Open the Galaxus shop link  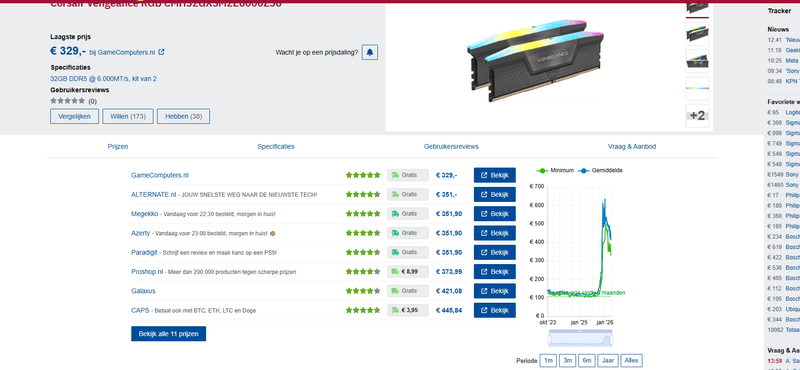click(x=143, y=291)
